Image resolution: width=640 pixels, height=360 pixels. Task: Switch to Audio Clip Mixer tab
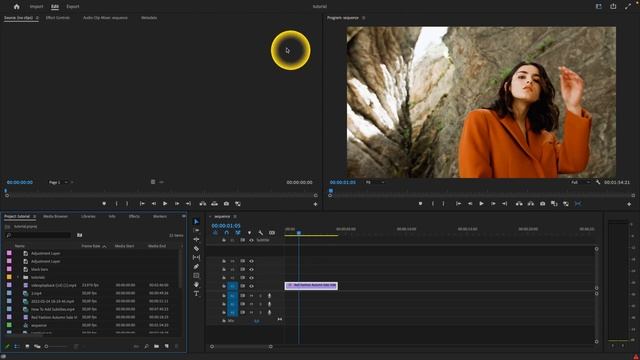click(105, 18)
